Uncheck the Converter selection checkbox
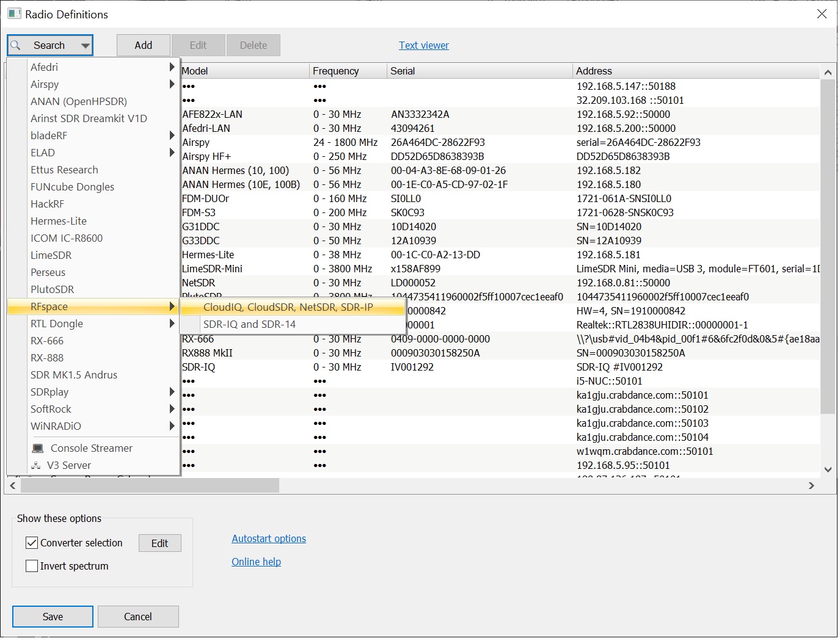The width and height of the screenshot is (840, 641). [x=32, y=543]
